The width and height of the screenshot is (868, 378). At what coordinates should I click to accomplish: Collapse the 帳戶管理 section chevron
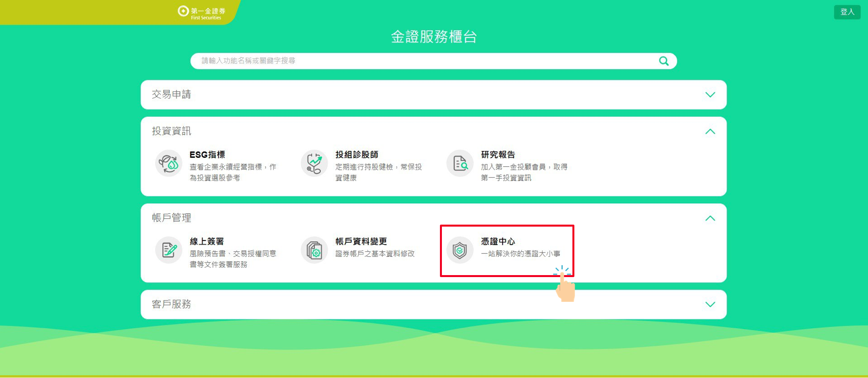710,218
